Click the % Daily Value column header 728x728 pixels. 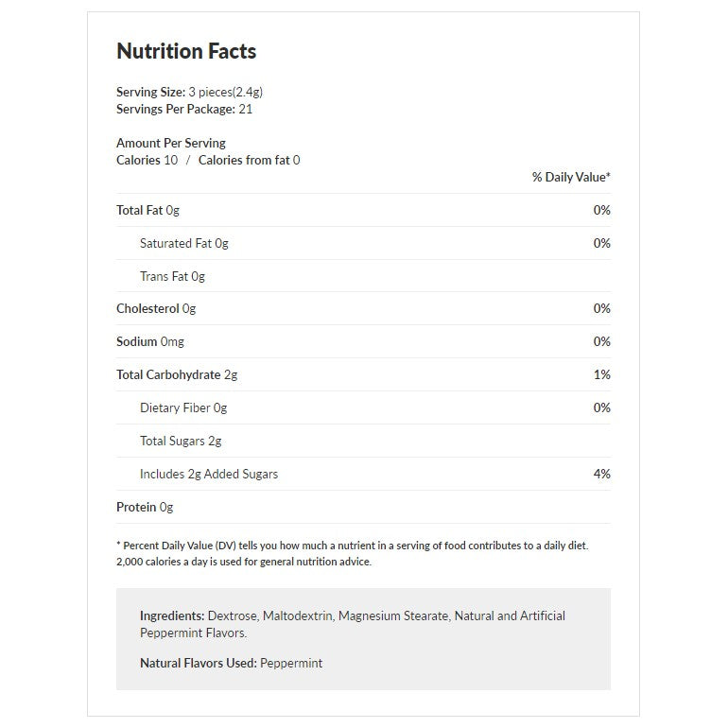click(x=571, y=177)
